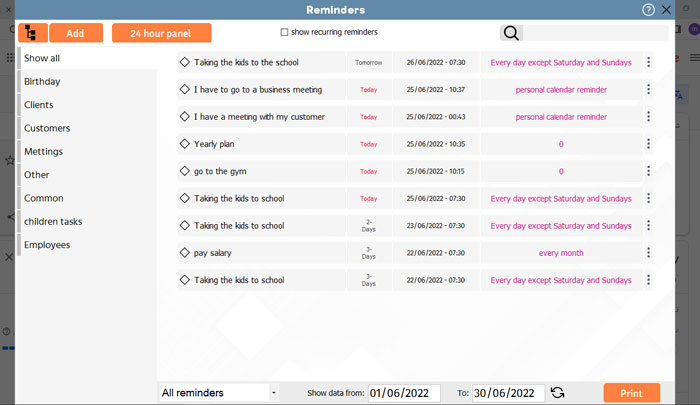The width and height of the screenshot is (700, 405).
Task: Open three-dot menu for go to the gym
Action: click(x=648, y=171)
